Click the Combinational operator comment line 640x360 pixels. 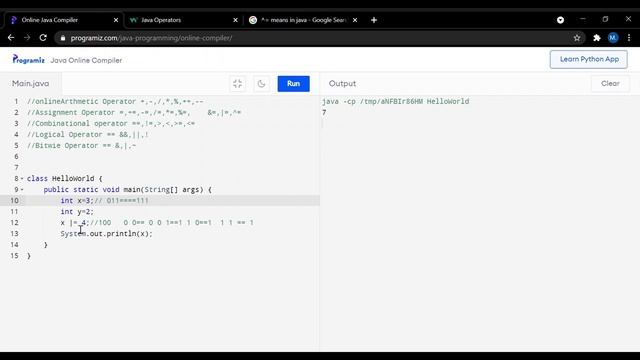tap(111, 124)
